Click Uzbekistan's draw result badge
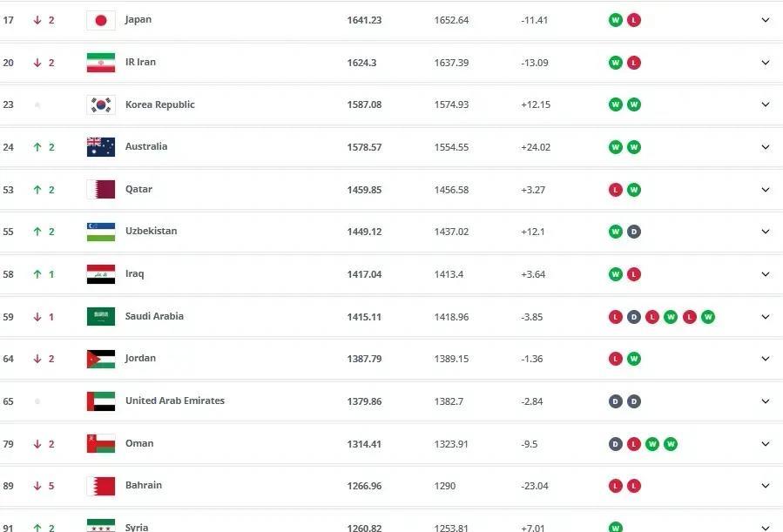The image size is (783, 532). (634, 232)
